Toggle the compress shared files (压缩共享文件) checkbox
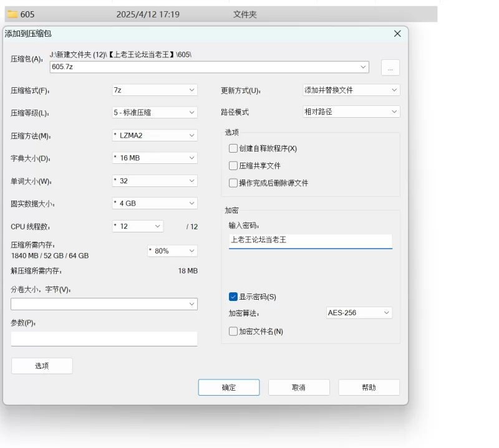Image resolution: width=499 pixels, height=448 pixels. click(233, 166)
